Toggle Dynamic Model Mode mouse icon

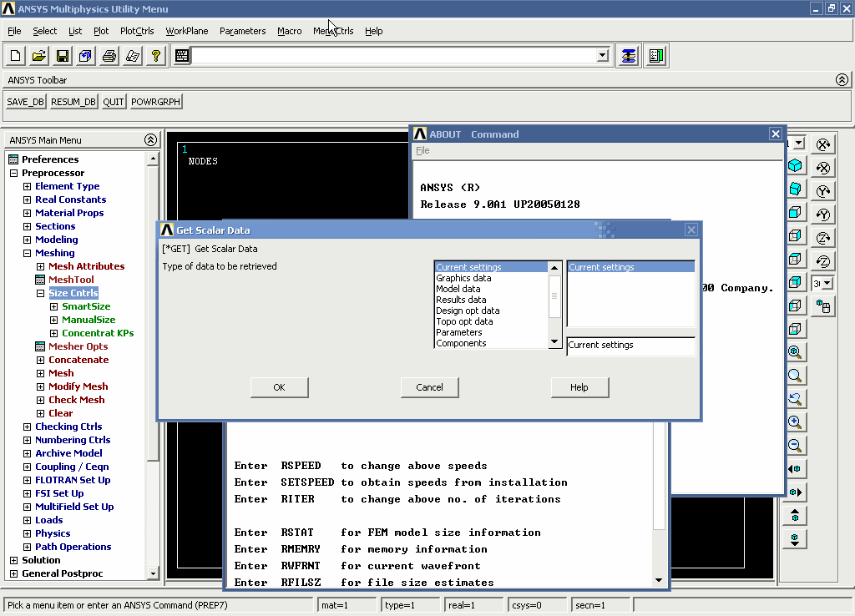pos(822,306)
